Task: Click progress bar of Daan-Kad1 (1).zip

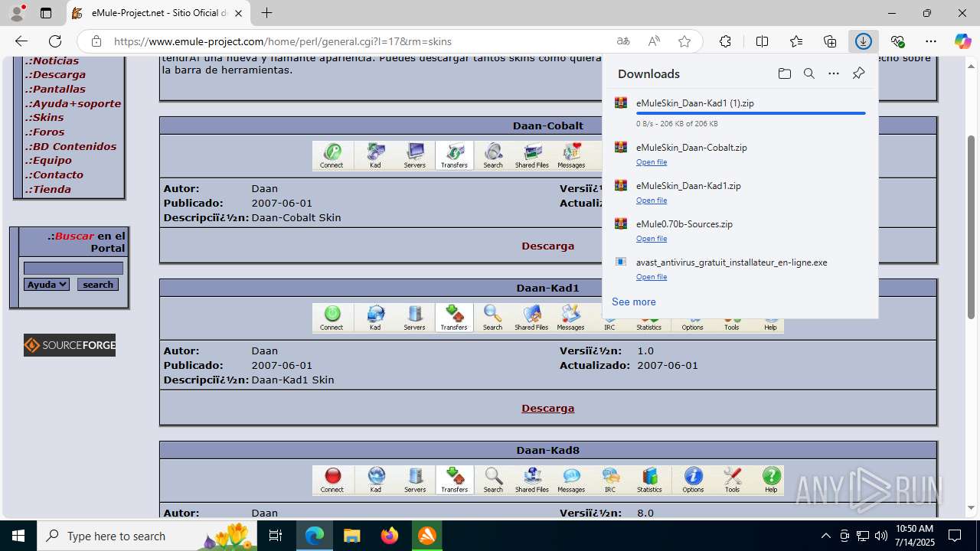Action: (x=751, y=113)
